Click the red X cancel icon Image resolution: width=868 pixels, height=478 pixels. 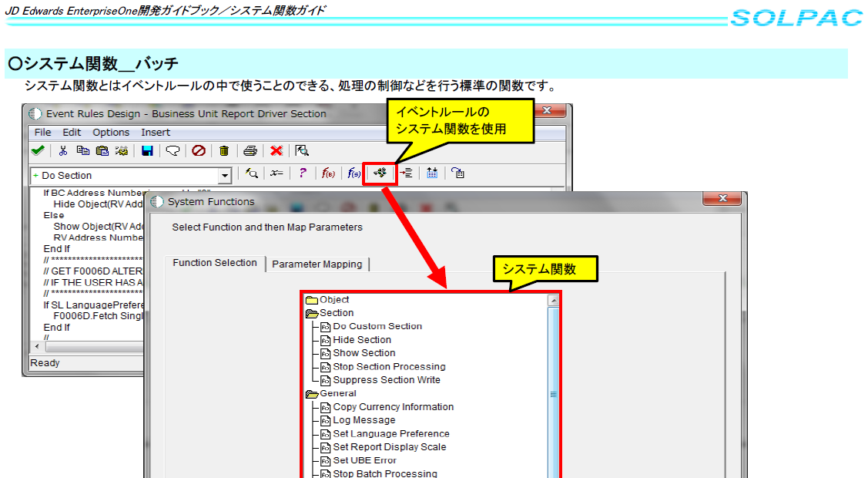tap(276, 150)
